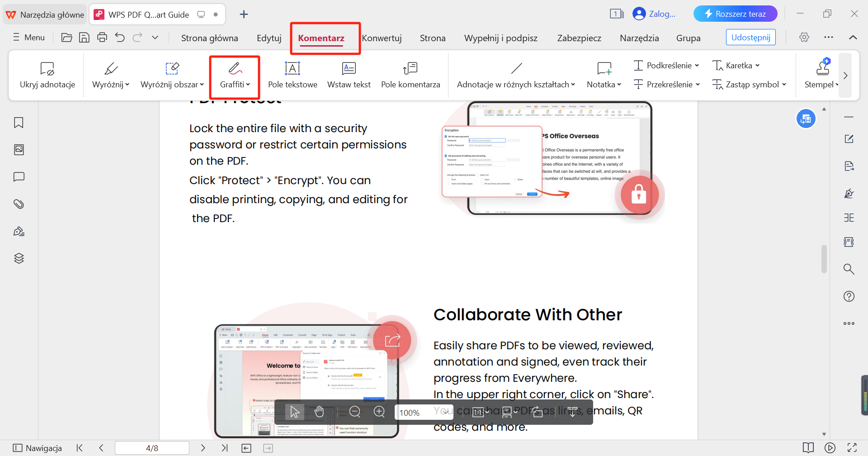The width and height of the screenshot is (868, 456).
Task: Click the Zaloguj account button
Action: [654, 14]
